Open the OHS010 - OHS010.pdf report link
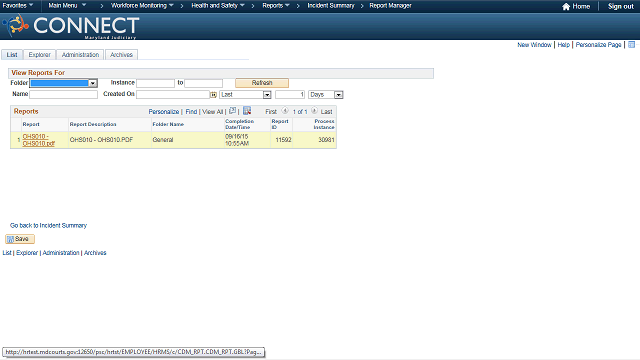This screenshot has width=640, height=360. 38,140
